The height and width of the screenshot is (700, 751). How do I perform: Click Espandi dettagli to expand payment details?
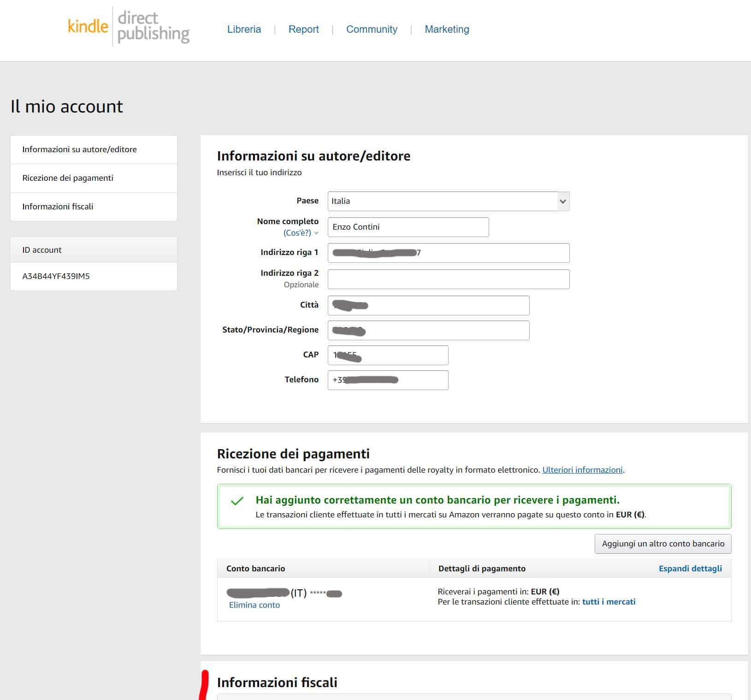coord(690,569)
